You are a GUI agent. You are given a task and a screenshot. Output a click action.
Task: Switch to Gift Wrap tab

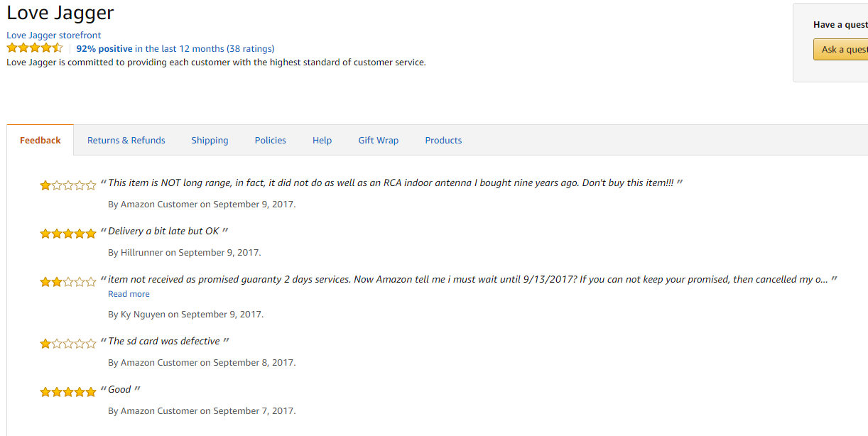[379, 141]
